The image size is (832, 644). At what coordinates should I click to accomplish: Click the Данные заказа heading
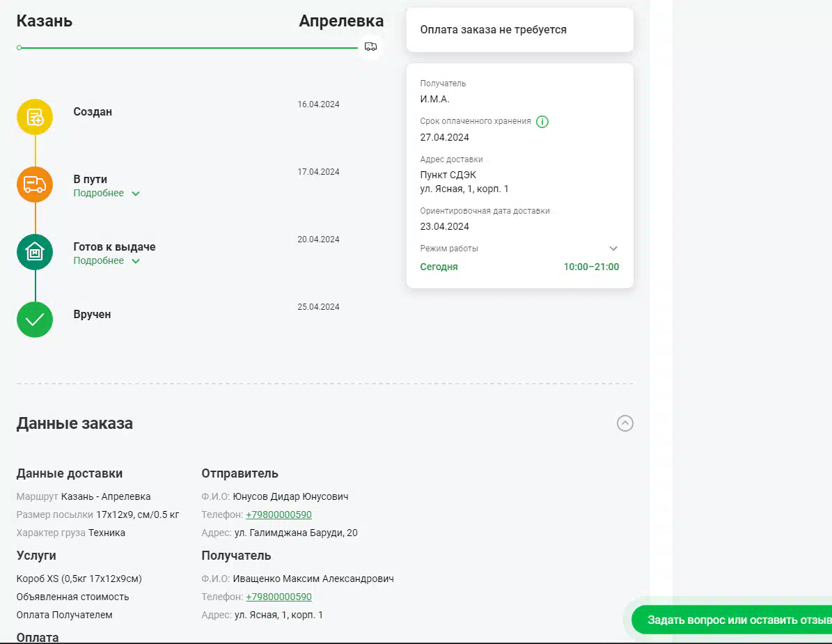pos(74,423)
